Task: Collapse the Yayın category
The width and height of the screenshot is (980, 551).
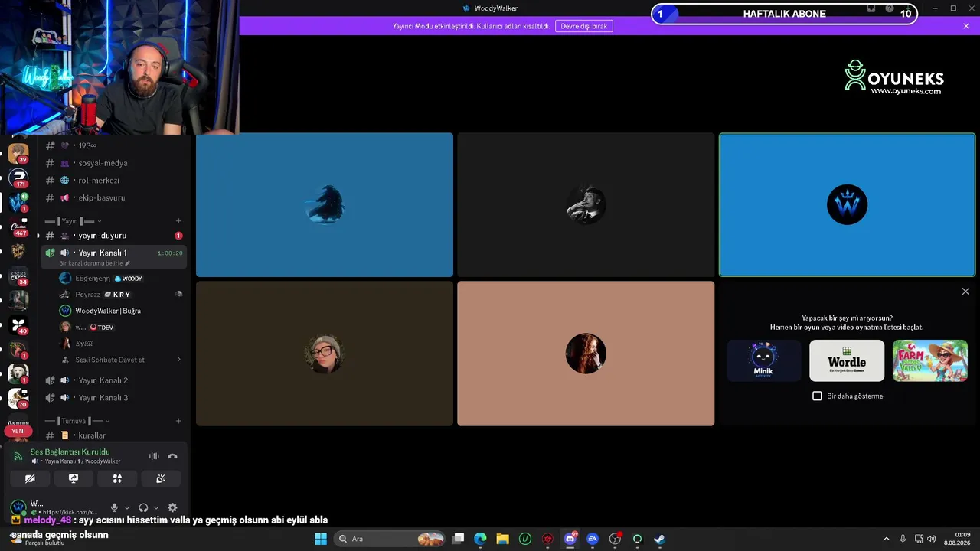Action: coord(73,221)
